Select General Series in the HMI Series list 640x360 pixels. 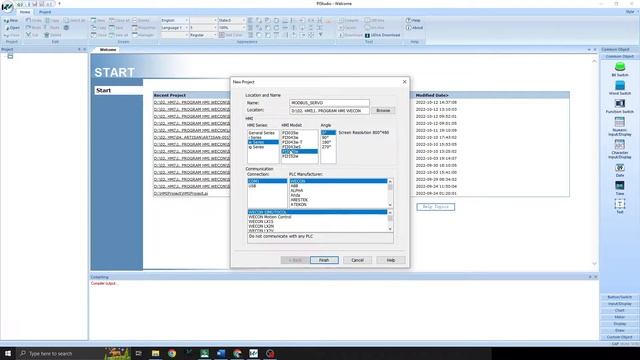click(x=262, y=133)
